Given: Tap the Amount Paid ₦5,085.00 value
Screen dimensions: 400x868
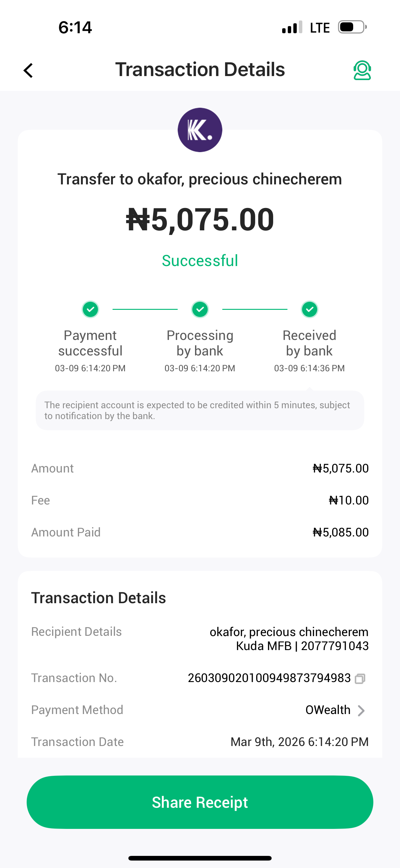Looking at the screenshot, I should (x=340, y=532).
